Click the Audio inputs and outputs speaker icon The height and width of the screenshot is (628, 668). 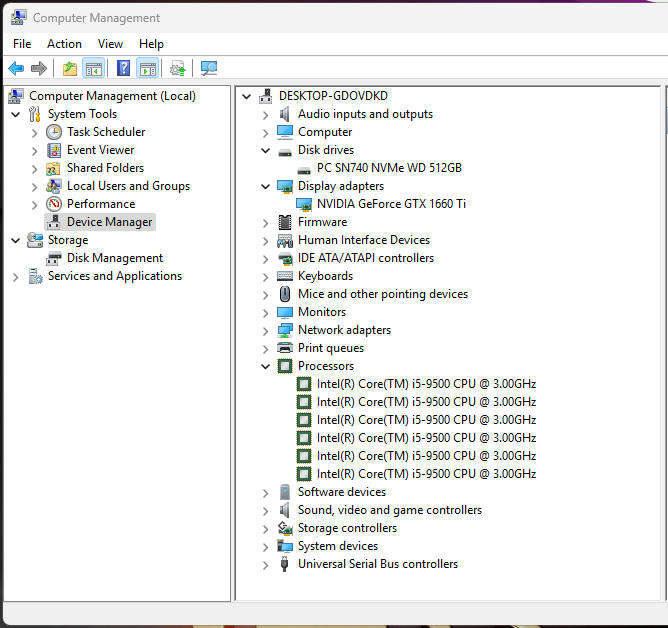(x=285, y=114)
